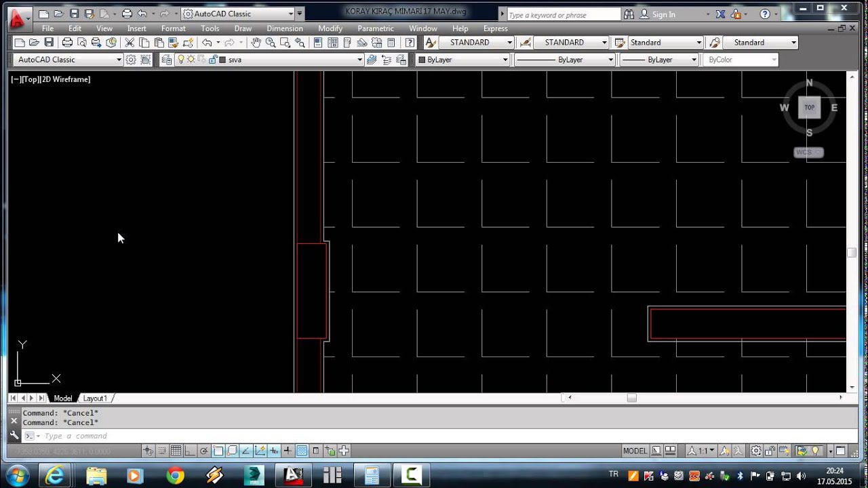This screenshot has height=488, width=868.
Task: Open table style Standard dropdown
Action: coord(699,42)
